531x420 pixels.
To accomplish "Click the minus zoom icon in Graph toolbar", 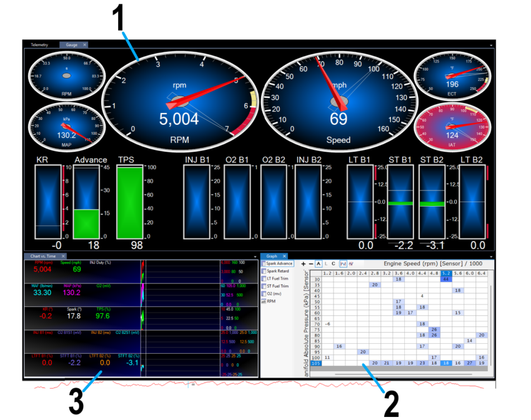I will tap(310, 264).
